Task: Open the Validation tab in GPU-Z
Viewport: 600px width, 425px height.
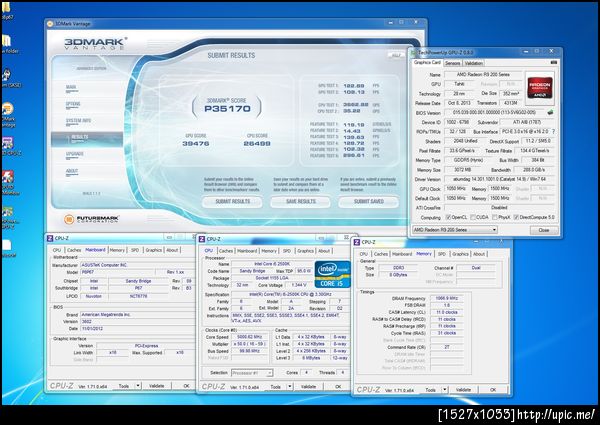Action: point(474,63)
